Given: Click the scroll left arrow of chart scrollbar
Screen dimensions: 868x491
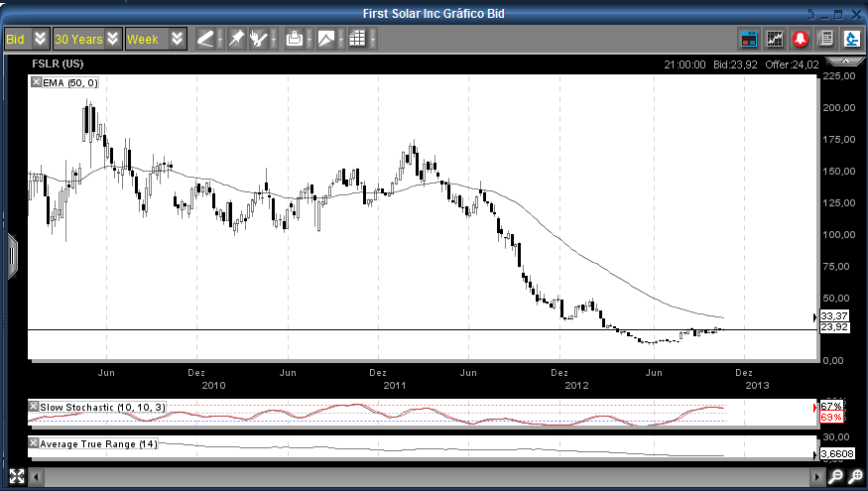Looking at the screenshot, I should (x=36, y=476).
